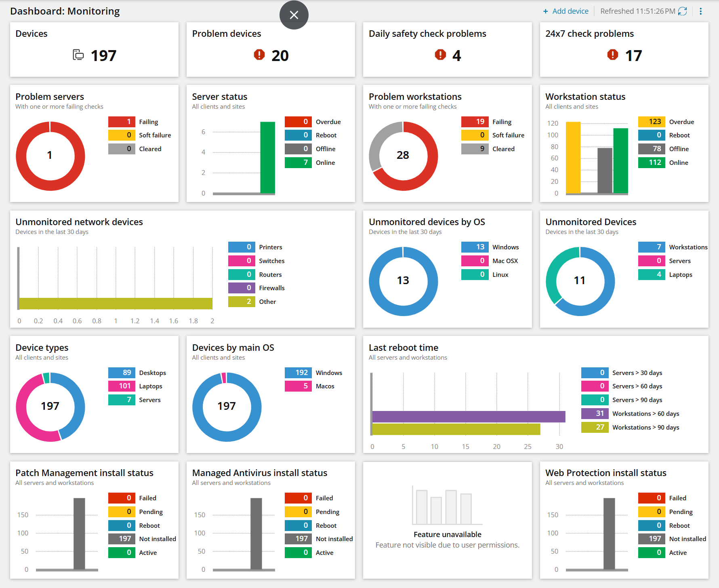
Task: Click the Servers > 30 days legend
Action: (622, 373)
